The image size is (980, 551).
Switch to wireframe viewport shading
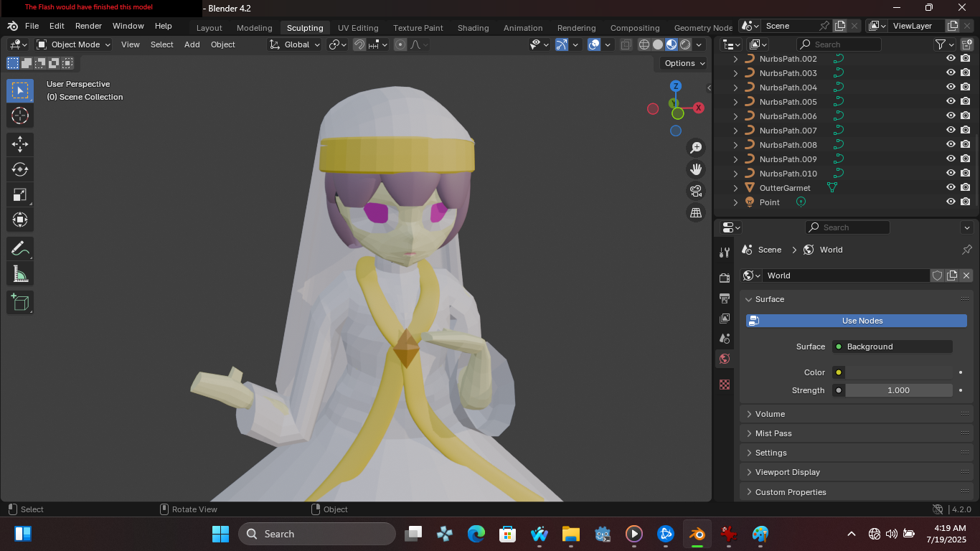(x=644, y=44)
